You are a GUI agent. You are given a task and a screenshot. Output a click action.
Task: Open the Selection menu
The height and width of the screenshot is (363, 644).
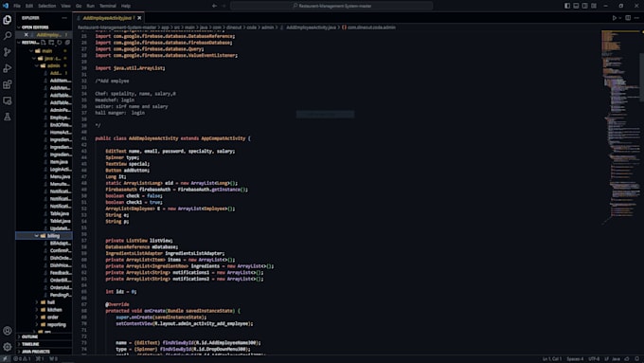click(x=46, y=6)
